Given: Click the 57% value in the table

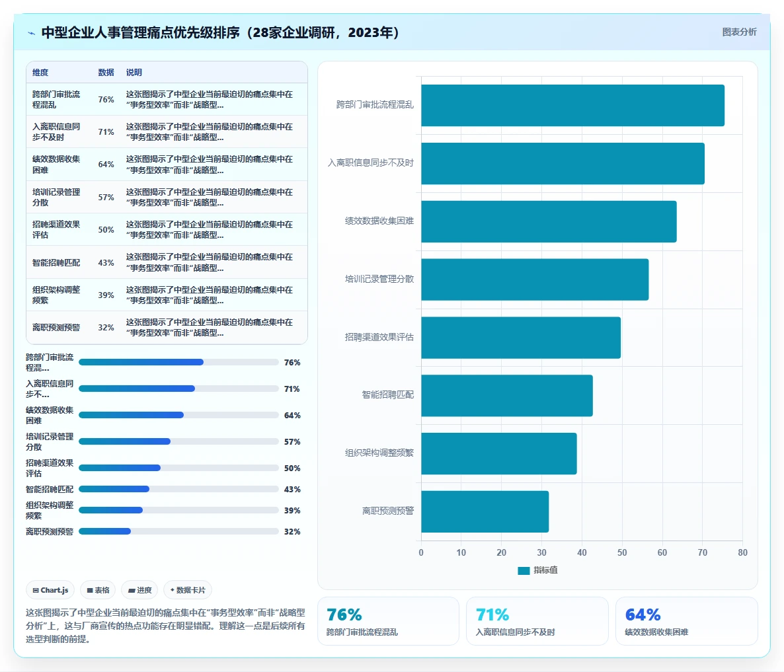Looking at the screenshot, I should pos(106,198).
